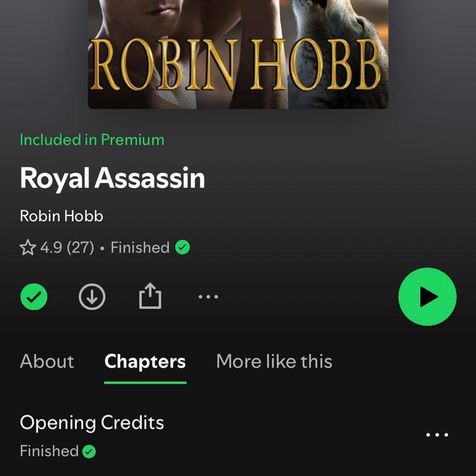Tap the star rating icon

point(28,247)
